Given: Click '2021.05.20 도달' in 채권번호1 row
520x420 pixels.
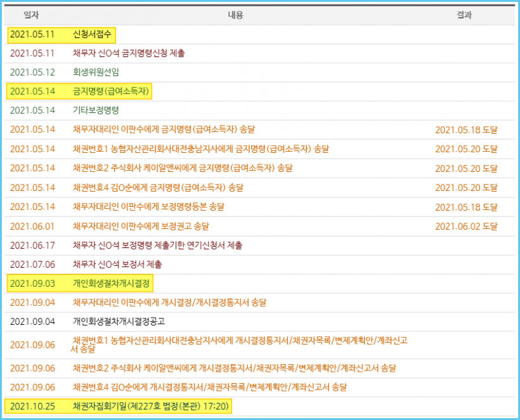Looking at the screenshot, I should (466, 149).
